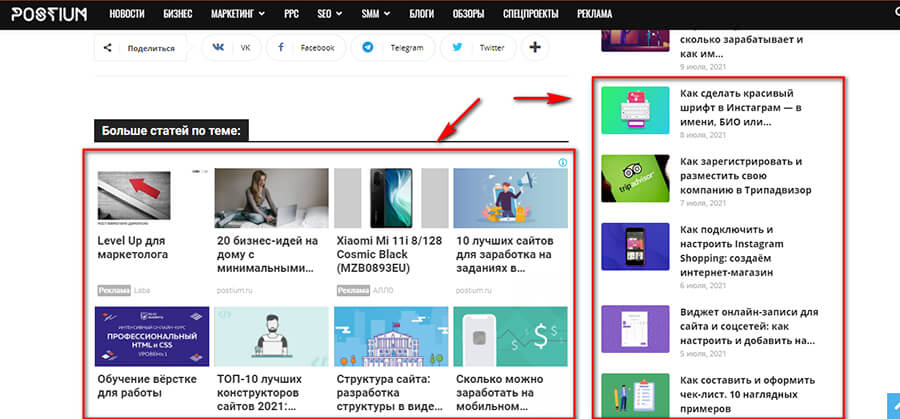Open the Tripadvisor article thumbnail
Screen dimensions: 900x419
pyautogui.click(x=634, y=178)
